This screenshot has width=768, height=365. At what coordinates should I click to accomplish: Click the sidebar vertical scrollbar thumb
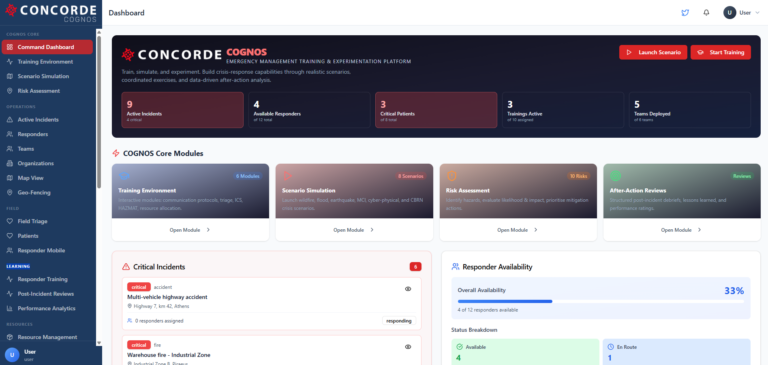[x=99, y=112]
